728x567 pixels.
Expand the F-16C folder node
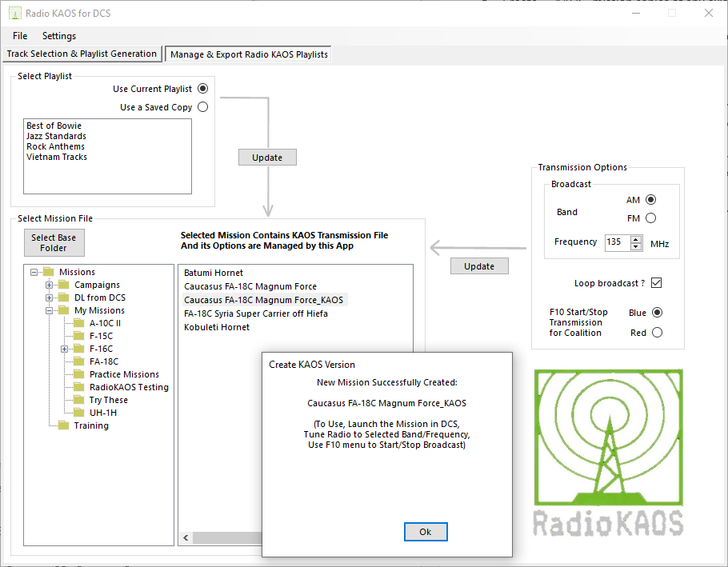click(65, 349)
